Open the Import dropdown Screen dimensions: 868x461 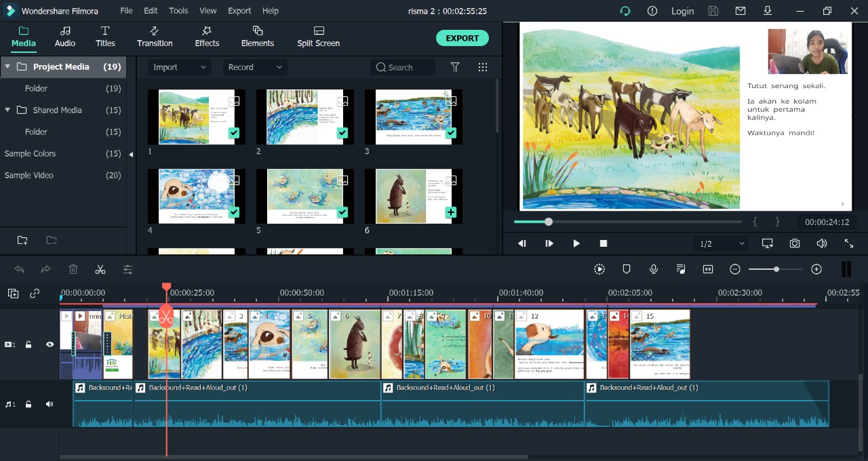pyautogui.click(x=180, y=67)
